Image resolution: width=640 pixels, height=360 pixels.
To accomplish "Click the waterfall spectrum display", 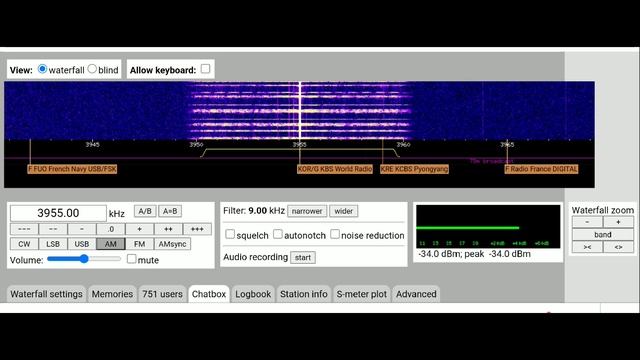I will [x=299, y=111].
